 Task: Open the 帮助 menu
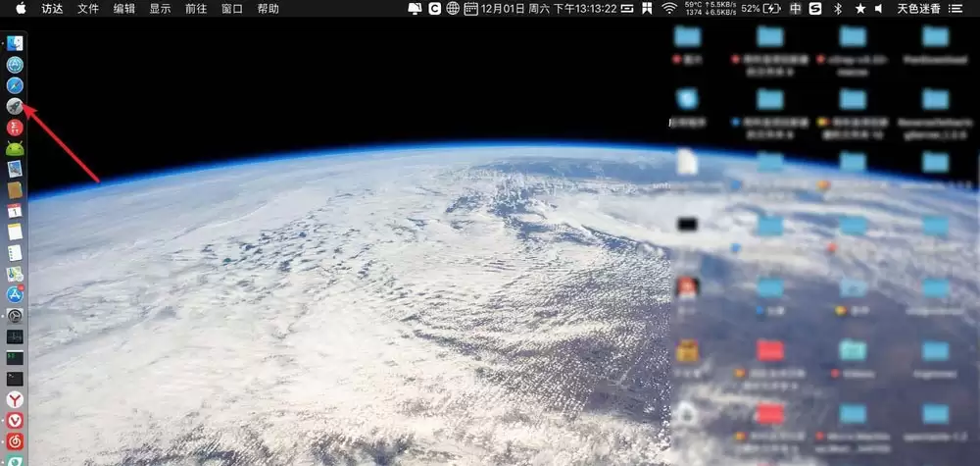[269, 9]
